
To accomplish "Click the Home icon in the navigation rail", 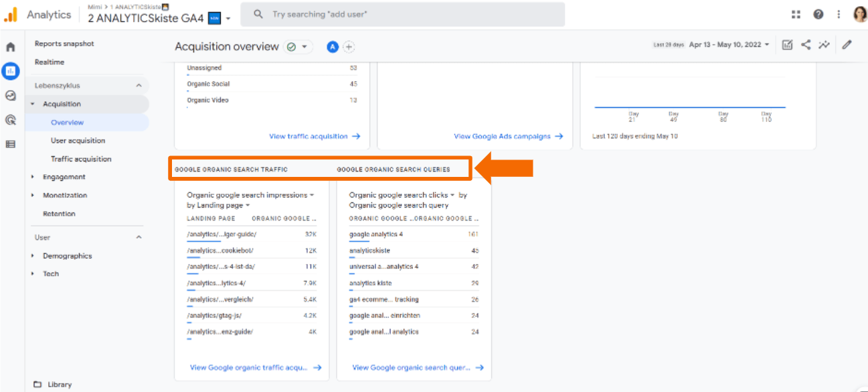I will click(9, 47).
